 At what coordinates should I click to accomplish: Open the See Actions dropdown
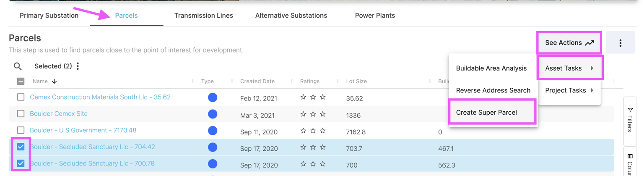[569, 43]
